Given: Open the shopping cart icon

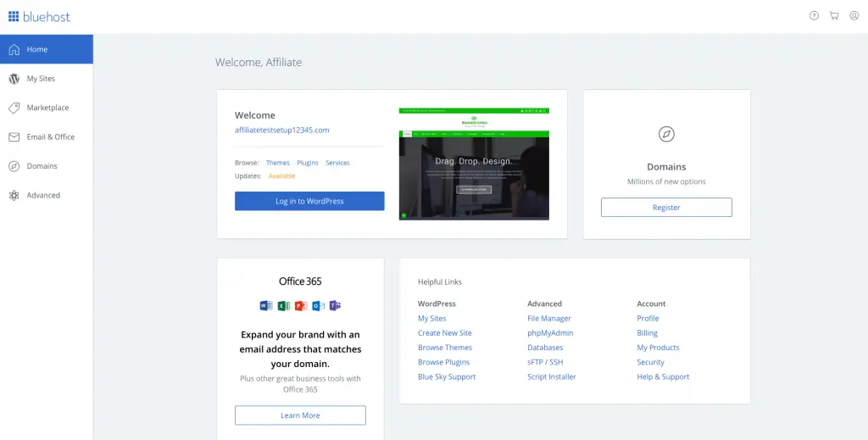Looking at the screenshot, I should click(834, 15).
